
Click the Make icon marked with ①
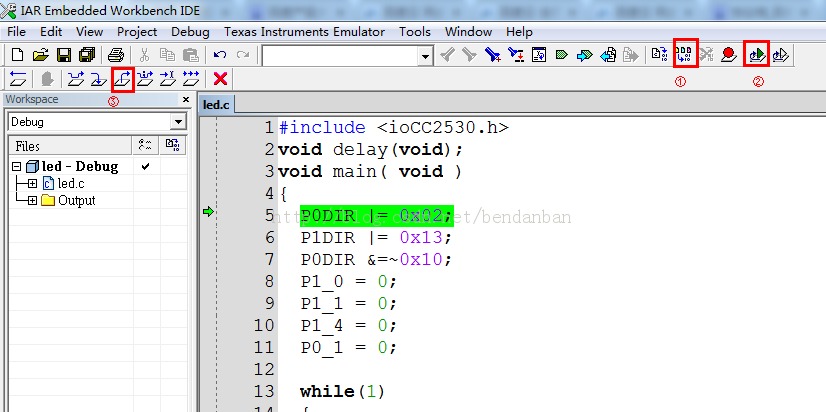(x=685, y=55)
